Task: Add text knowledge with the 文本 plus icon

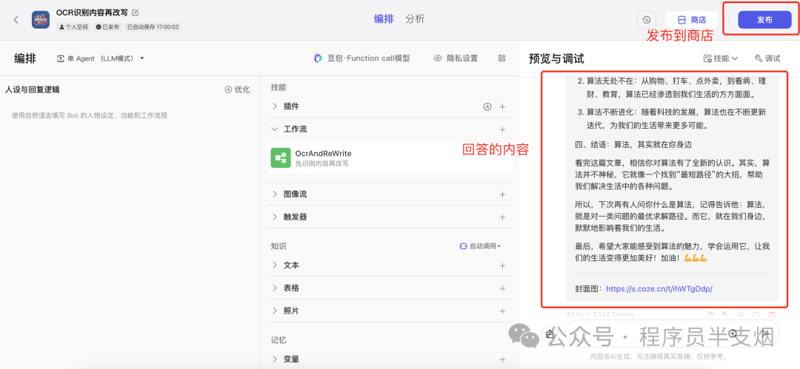Action: (x=503, y=265)
